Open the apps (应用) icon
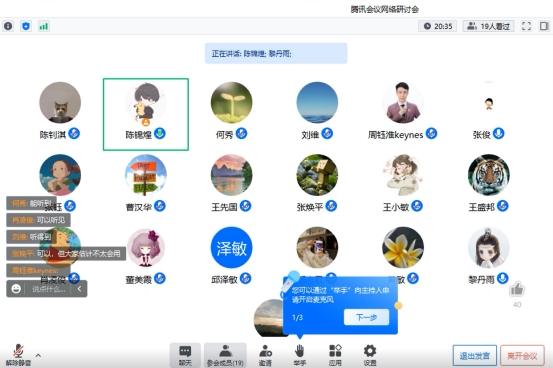 pyautogui.click(x=335, y=355)
